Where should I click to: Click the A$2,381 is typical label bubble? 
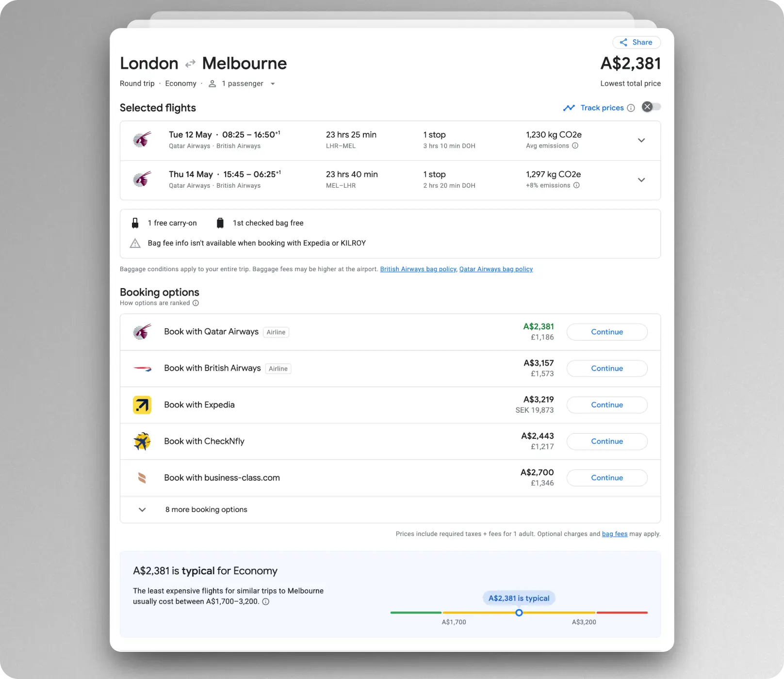(x=519, y=598)
